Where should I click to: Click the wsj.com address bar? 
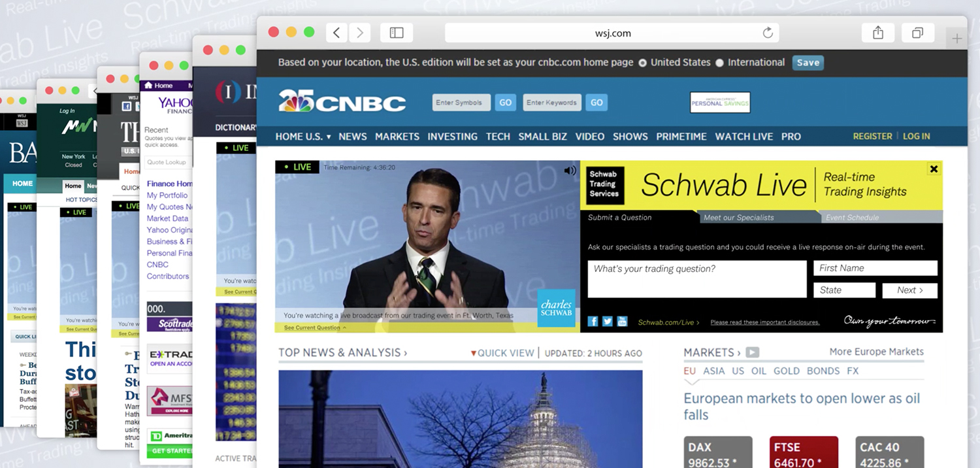click(612, 33)
